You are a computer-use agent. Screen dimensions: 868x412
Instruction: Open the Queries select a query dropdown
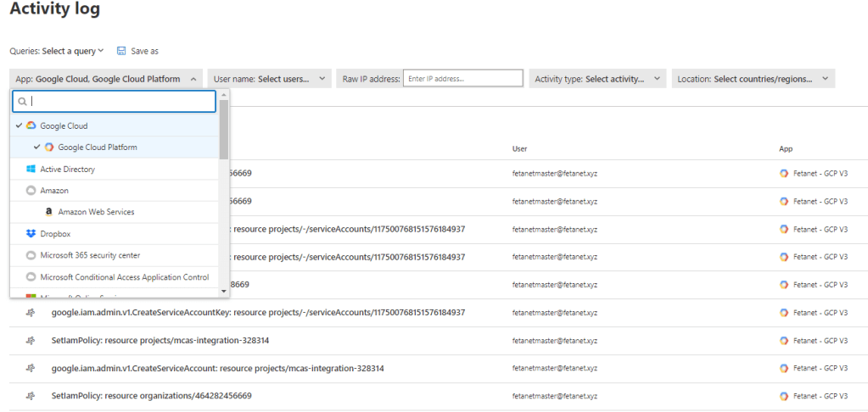click(72, 51)
